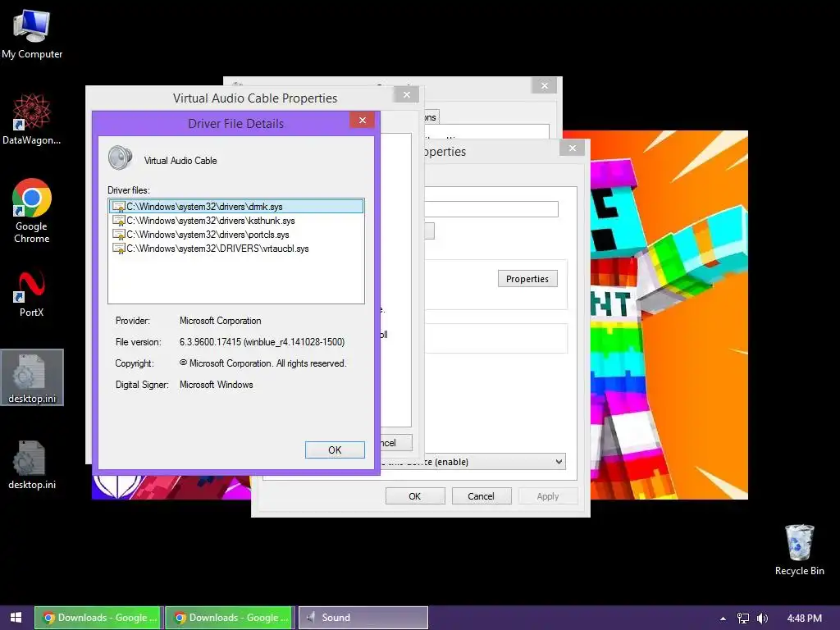Launch Google Chrome from the desktop

32,210
